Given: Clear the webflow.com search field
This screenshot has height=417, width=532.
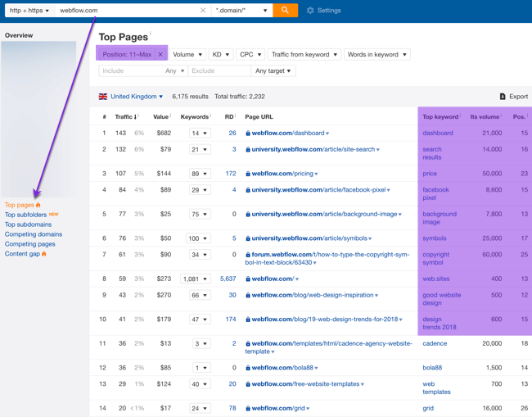Looking at the screenshot, I should pos(203,11).
